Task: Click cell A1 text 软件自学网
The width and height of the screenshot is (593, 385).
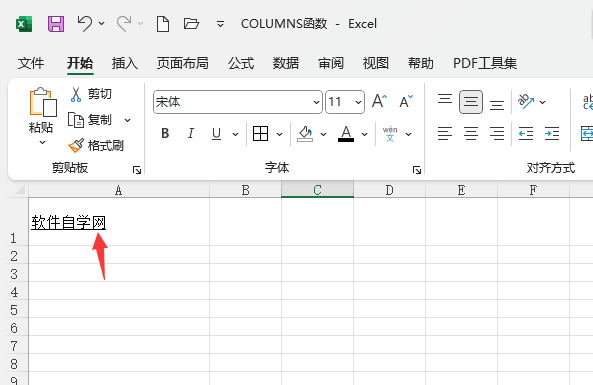Action: coord(68,222)
